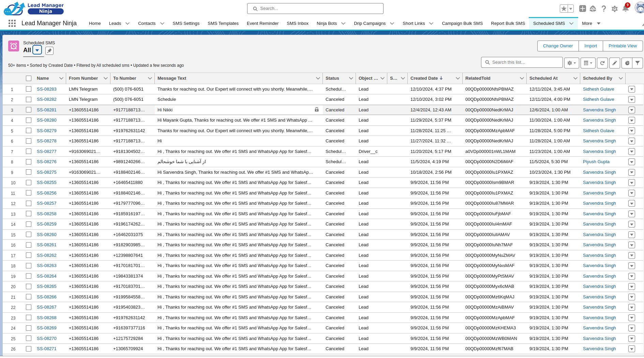Select checkbox for row SS-08283
Screen dimensions: 644x358
point(29,89)
